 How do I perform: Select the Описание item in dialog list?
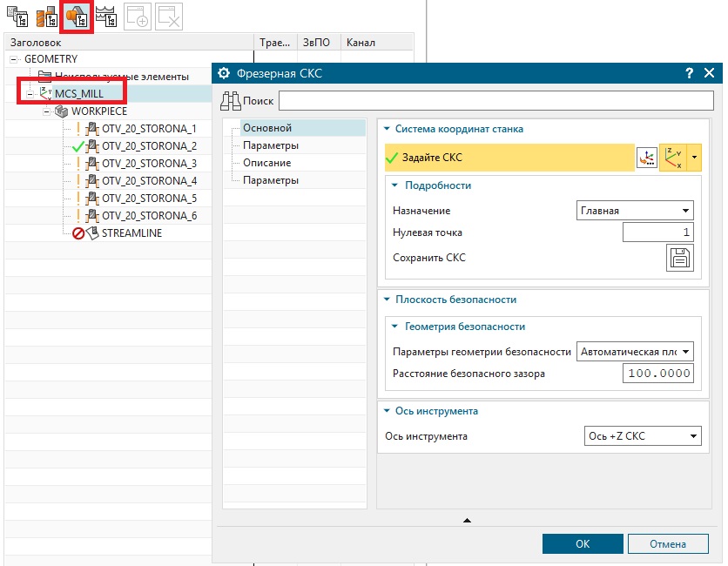266,163
